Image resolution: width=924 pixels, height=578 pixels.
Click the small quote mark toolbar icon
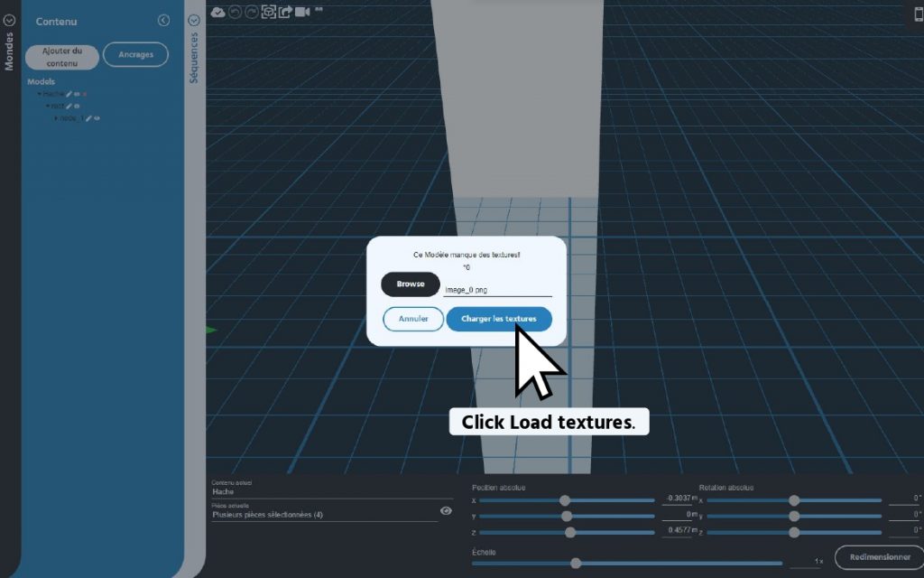319,10
